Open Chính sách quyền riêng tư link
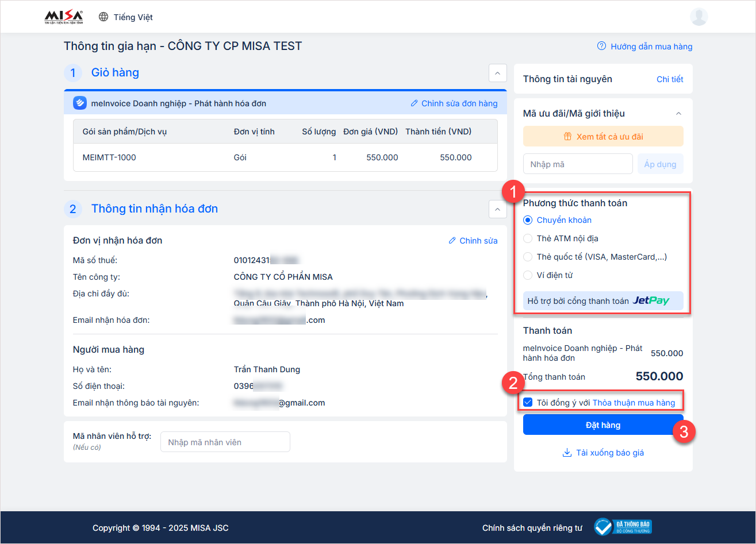This screenshot has height=544, width=756. [x=532, y=528]
